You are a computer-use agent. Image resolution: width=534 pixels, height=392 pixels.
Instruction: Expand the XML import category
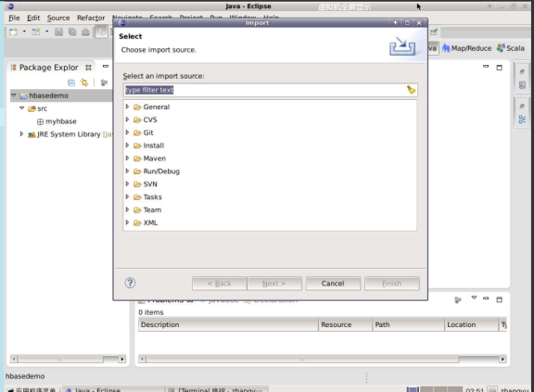click(x=127, y=222)
